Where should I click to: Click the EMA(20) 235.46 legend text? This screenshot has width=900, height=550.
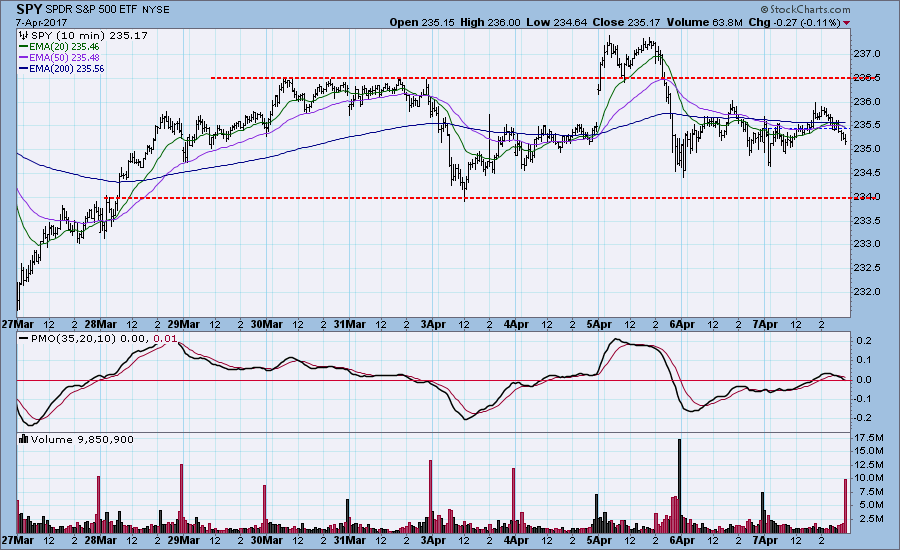pos(64,47)
